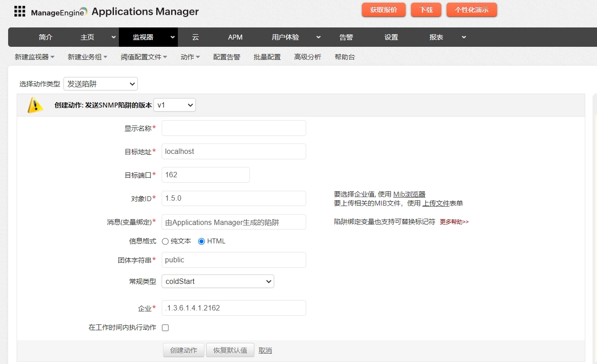Open the 设置 tab
The width and height of the screenshot is (597, 364).
click(391, 37)
